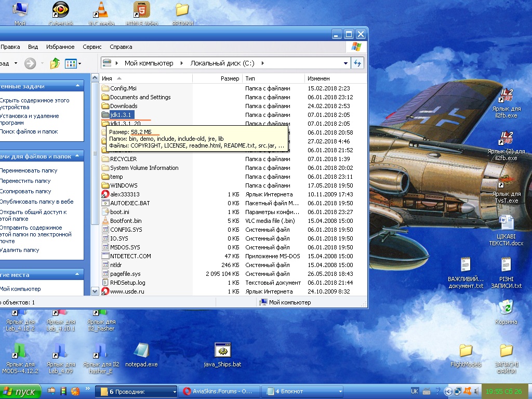Select the WINDOWS folder in the list
This screenshot has height=399, width=532.
tap(124, 185)
